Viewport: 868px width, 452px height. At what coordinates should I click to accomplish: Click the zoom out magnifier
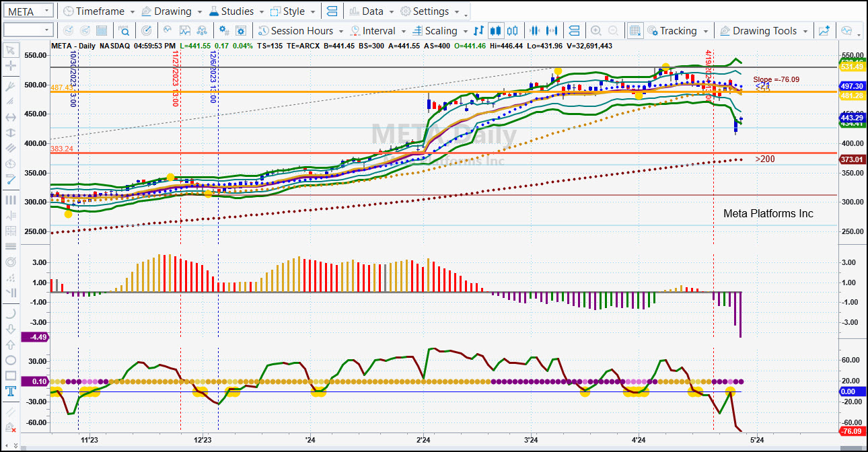coord(614,31)
